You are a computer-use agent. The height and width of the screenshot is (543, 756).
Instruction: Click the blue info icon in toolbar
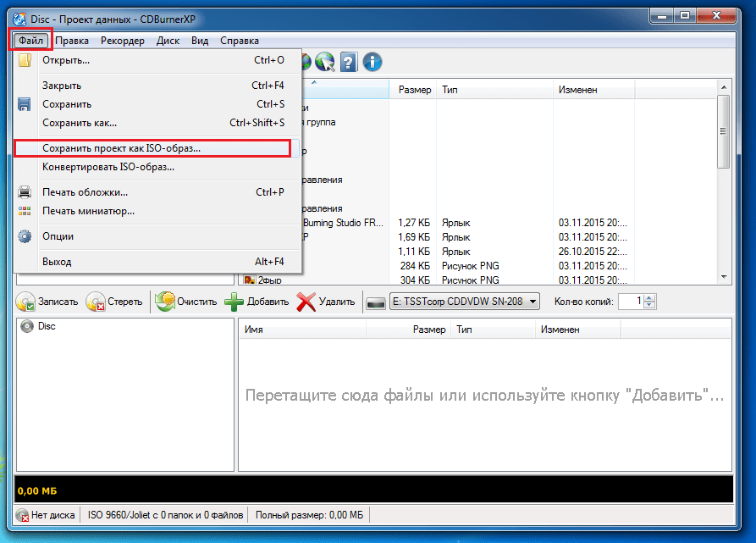point(372,62)
